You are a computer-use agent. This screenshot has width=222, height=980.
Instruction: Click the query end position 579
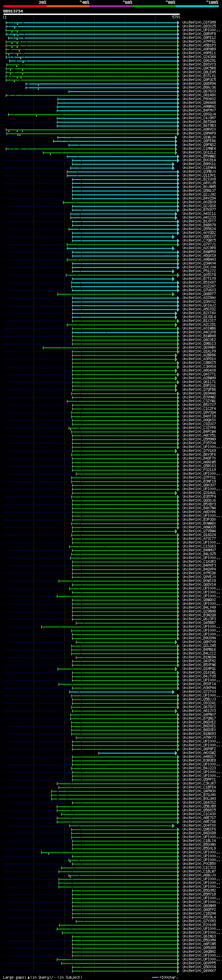[175, 17]
